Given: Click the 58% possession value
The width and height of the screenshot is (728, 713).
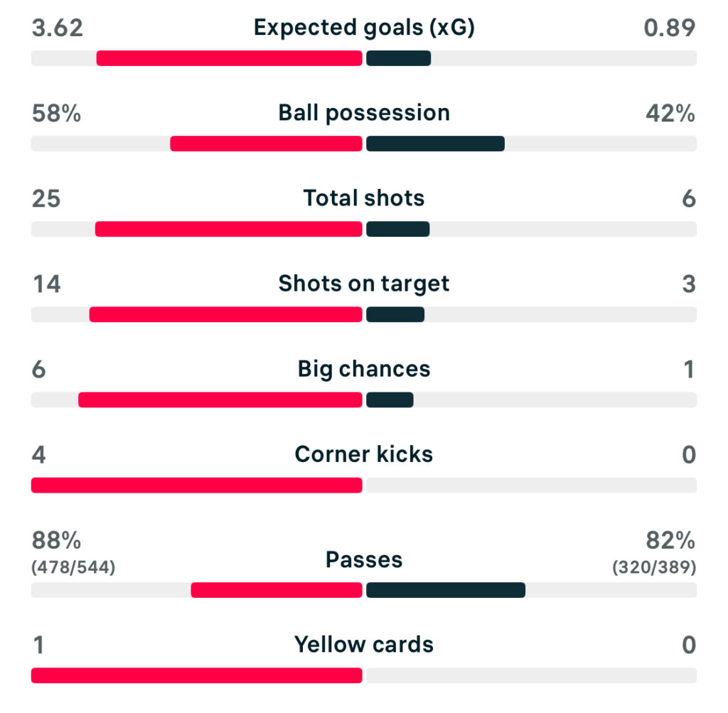Looking at the screenshot, I should click(56, 113).
